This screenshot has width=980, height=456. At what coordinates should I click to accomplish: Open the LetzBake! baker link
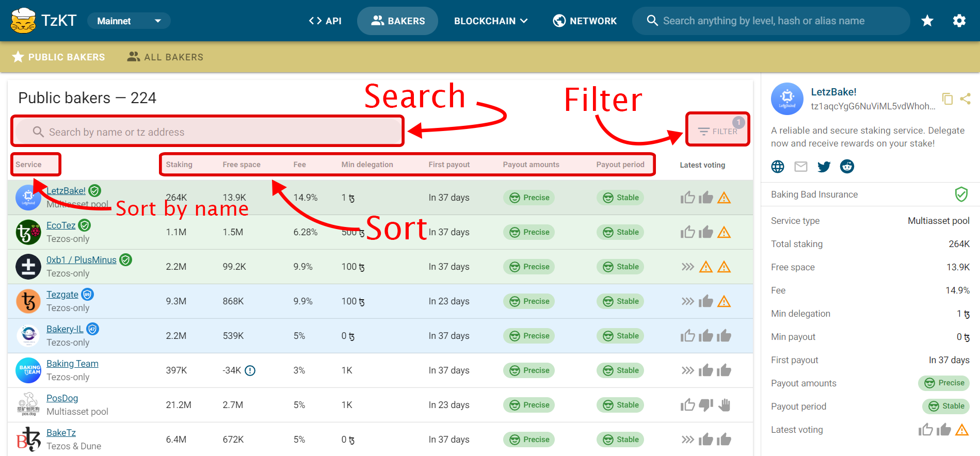pyautogui.click(x=66, y=191)
